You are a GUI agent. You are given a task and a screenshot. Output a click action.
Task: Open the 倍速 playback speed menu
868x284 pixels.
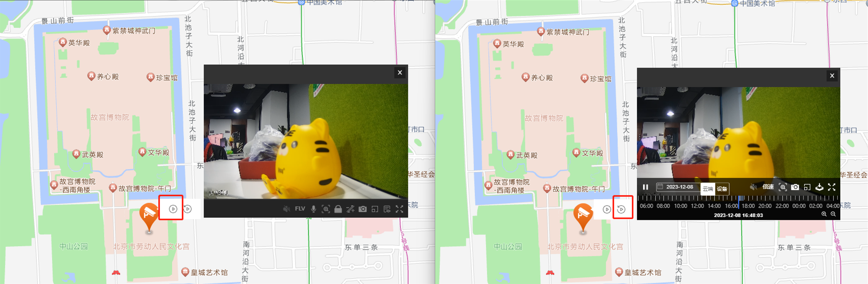click(768, 187)
